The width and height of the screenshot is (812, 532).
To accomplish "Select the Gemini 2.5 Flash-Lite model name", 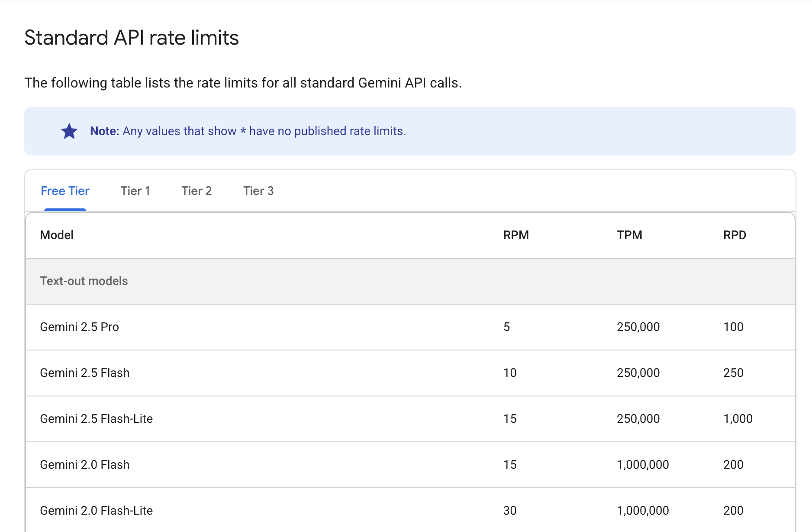I will point(96,419).
